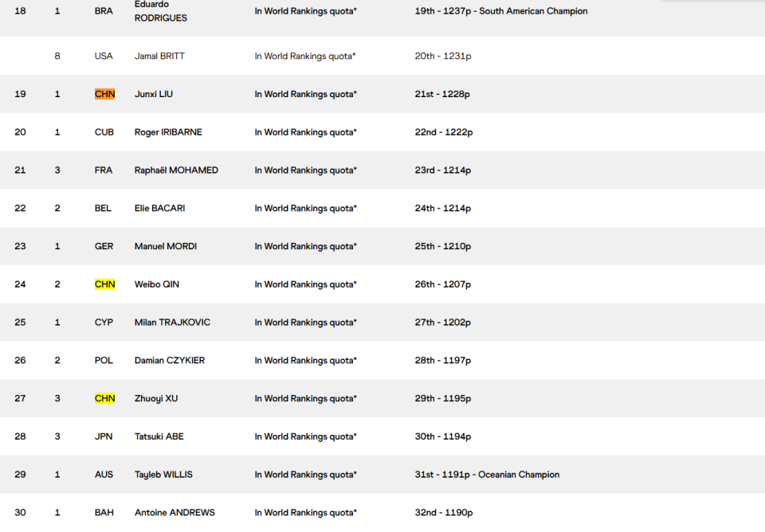This screenshot has width=765, height=532.
Task: Open Roger IRIBARNE athlete entry
Action: 168,132
